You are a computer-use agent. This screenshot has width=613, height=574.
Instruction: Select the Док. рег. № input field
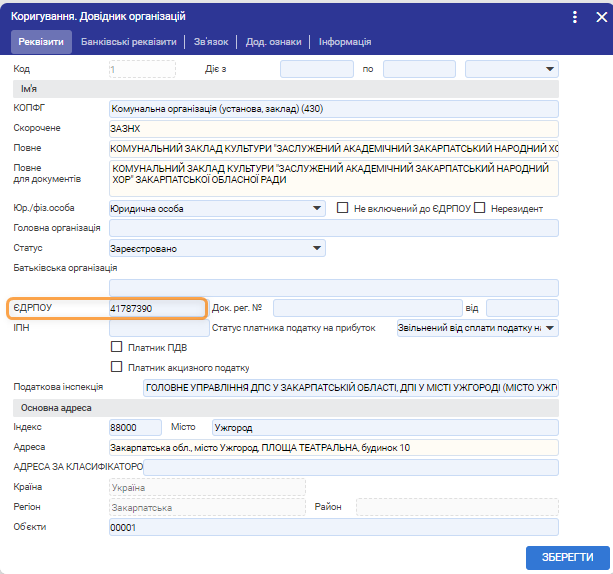tap(366, 308)
